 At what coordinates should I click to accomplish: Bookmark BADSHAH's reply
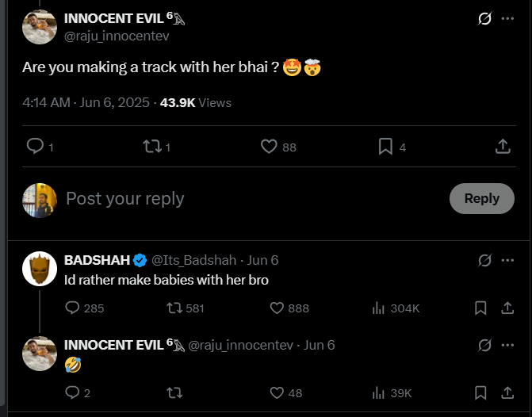[x=480, y=308]
